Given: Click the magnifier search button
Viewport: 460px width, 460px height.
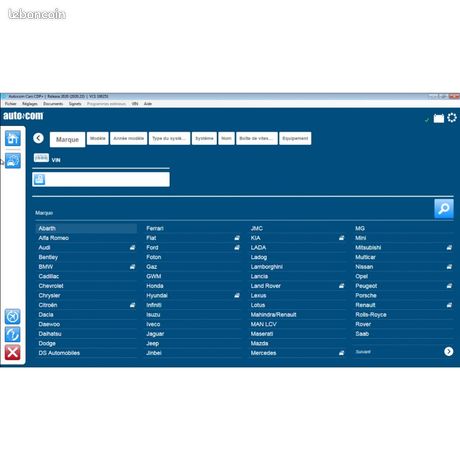Looking at the screenshot, I should 444,209.
